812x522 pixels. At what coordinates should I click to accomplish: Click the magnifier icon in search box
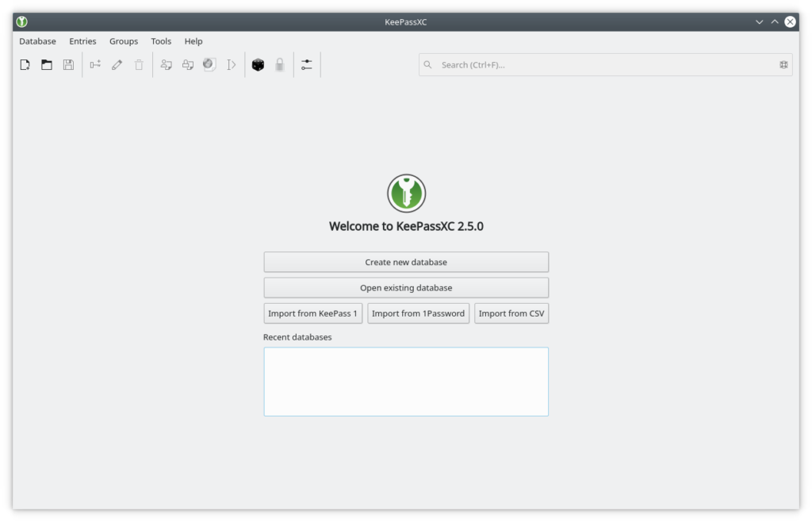pos(427,65)
